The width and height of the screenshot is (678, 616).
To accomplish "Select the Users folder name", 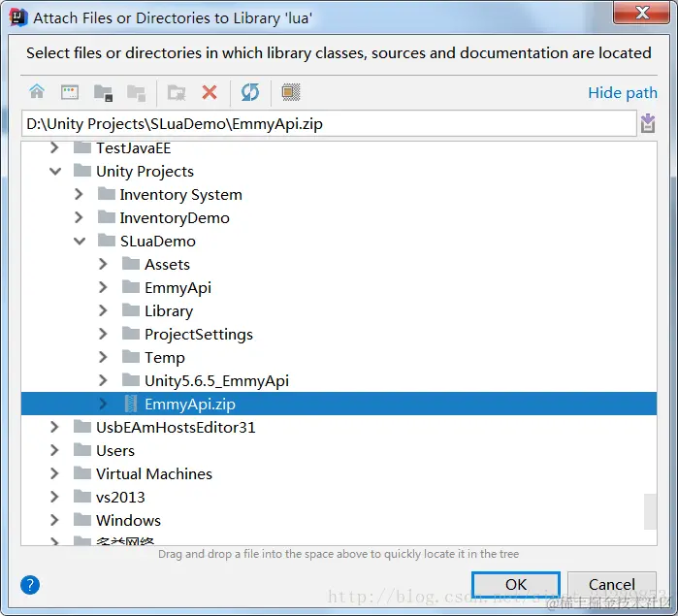I will 115,451.
